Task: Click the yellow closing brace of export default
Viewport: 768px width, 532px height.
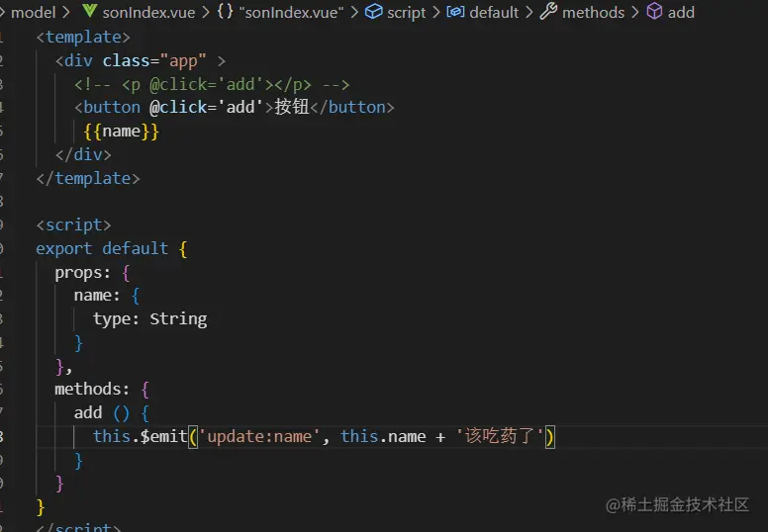Action: [x=41, y=507]
